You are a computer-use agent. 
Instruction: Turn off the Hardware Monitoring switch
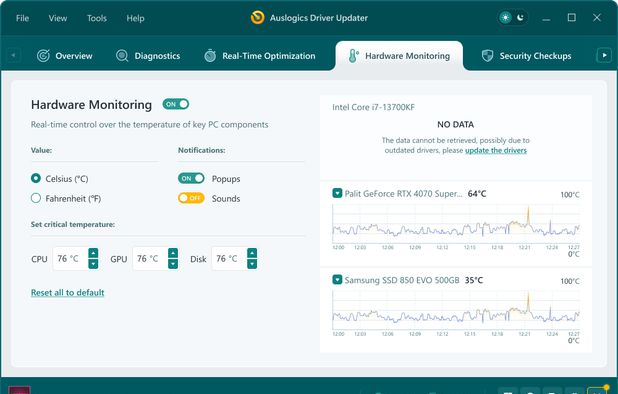tap(176, 104)
